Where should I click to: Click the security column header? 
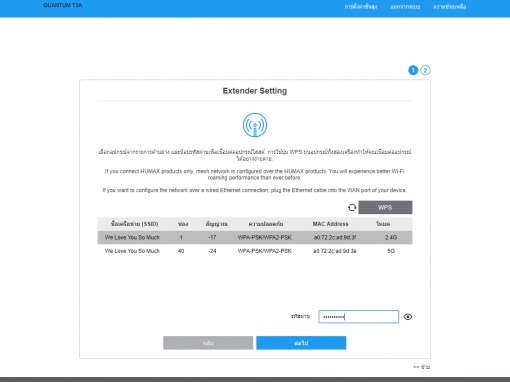(266, 224)
